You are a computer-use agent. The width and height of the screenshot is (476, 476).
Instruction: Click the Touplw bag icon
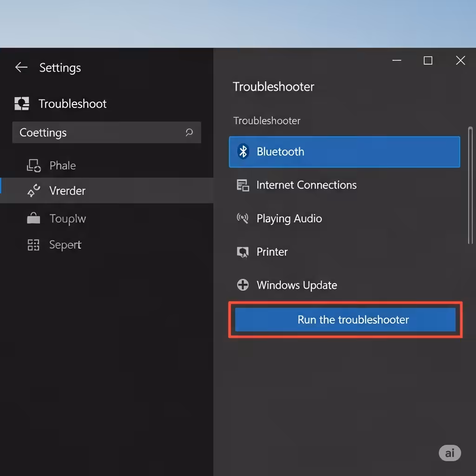tap(33, 218)
